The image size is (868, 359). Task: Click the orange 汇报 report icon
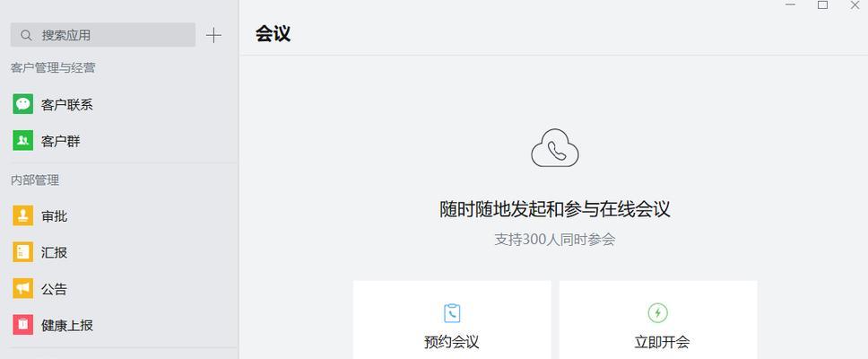pyautogui.click(x=22, y=252)
